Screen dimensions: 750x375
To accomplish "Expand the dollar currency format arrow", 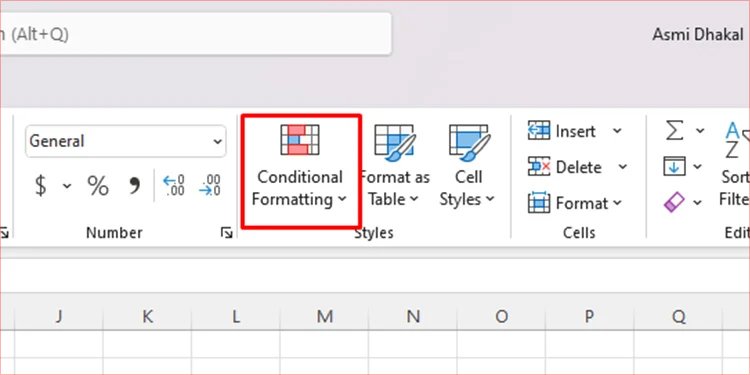I will (67, 186).
